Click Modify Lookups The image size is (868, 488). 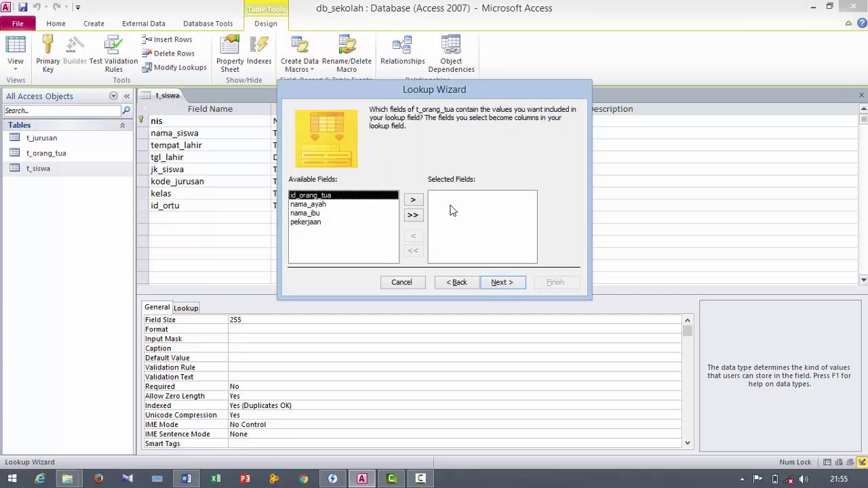tap(174, 68)
